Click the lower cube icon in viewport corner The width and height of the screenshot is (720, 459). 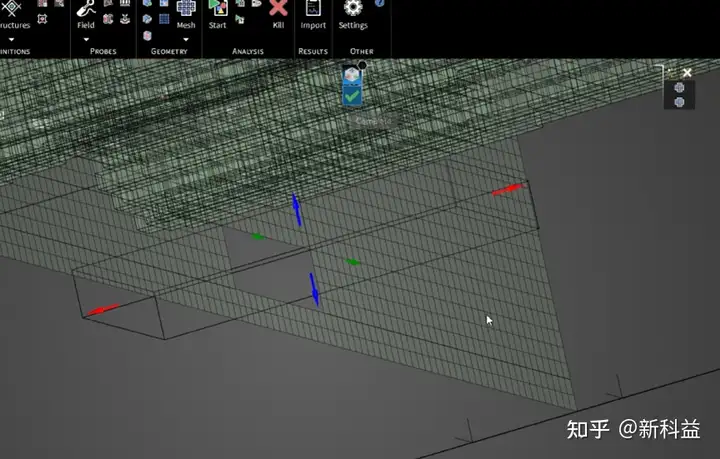click(680, 102)
